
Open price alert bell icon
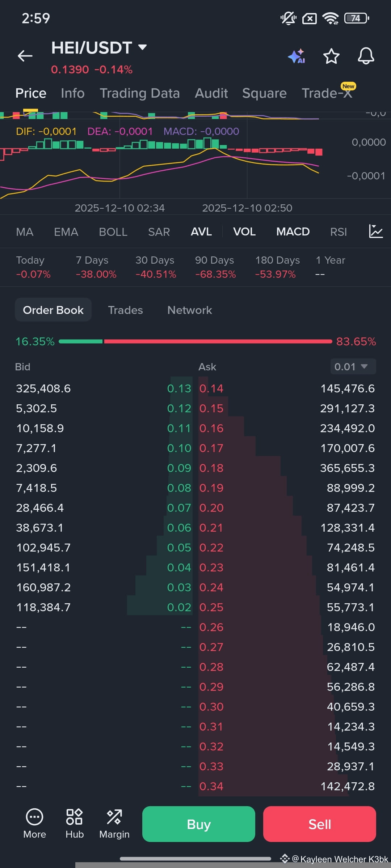pos(366,56)
